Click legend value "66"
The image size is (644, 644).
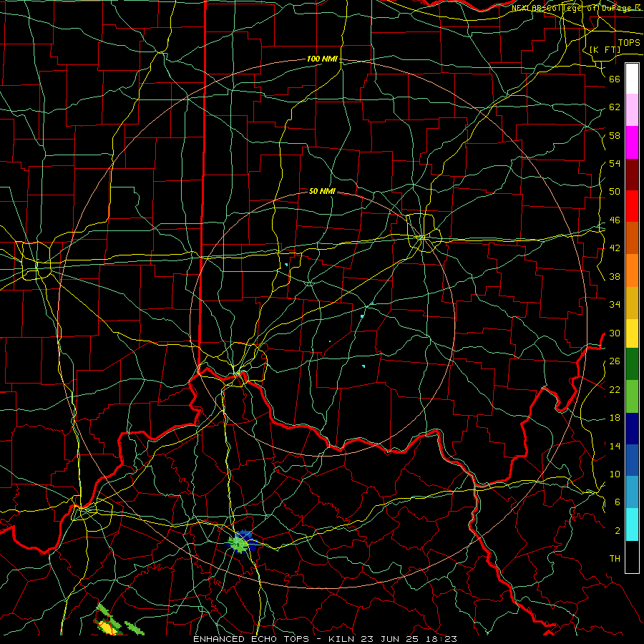click(x=615, y=79)
